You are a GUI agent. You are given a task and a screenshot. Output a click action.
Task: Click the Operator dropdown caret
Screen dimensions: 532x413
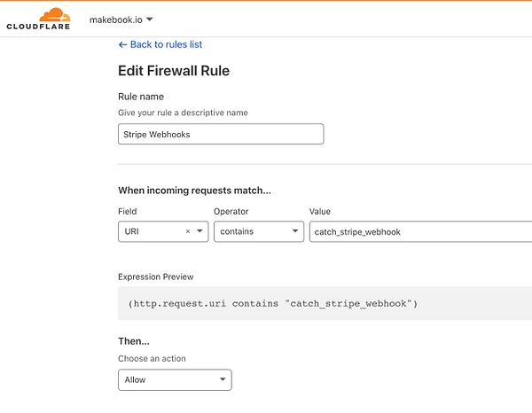coord(294,231)
